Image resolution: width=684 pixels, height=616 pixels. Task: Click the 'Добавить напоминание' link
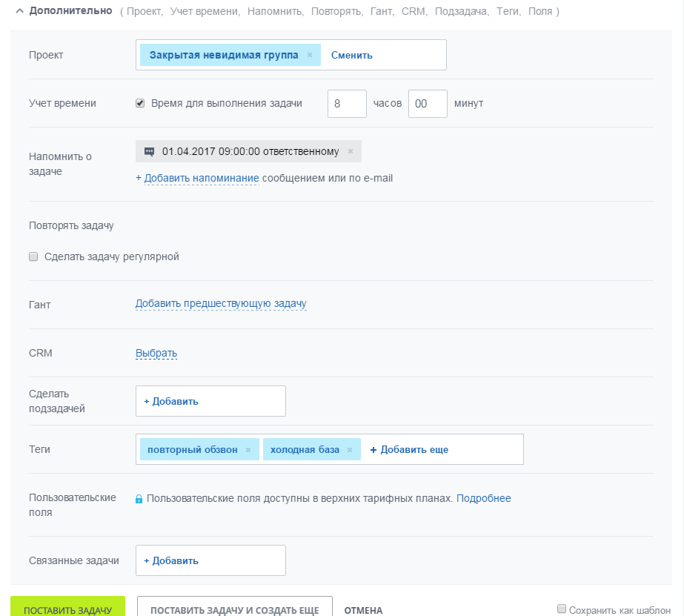[202, 178]
